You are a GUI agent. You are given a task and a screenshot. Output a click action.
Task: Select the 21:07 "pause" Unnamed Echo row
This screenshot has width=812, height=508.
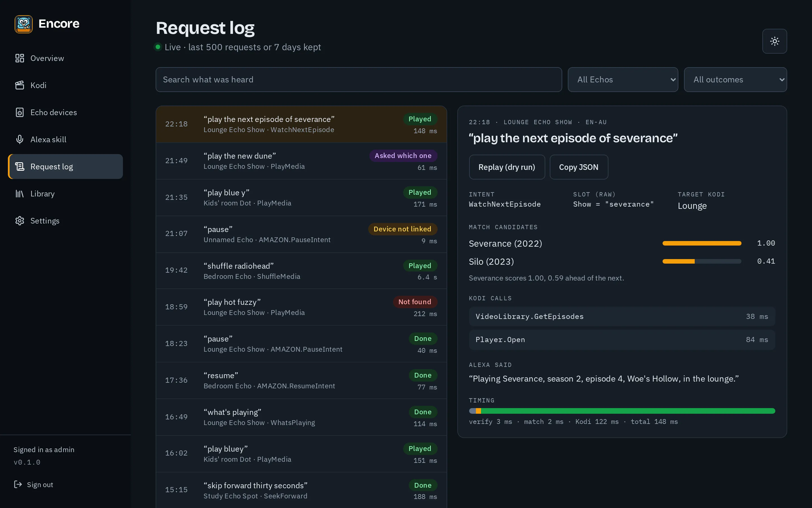click(x=301, y=234)
